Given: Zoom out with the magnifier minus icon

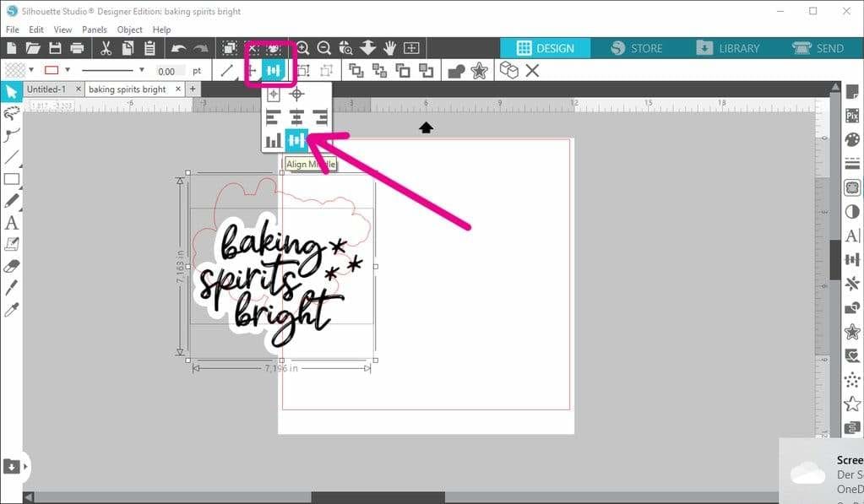Looking at the screenshot, I should point(324,48).
